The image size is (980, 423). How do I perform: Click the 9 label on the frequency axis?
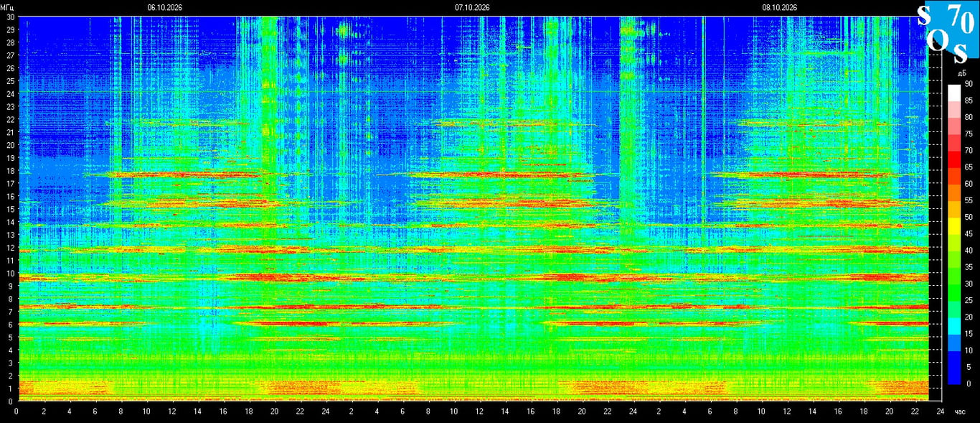coord(12,286)
